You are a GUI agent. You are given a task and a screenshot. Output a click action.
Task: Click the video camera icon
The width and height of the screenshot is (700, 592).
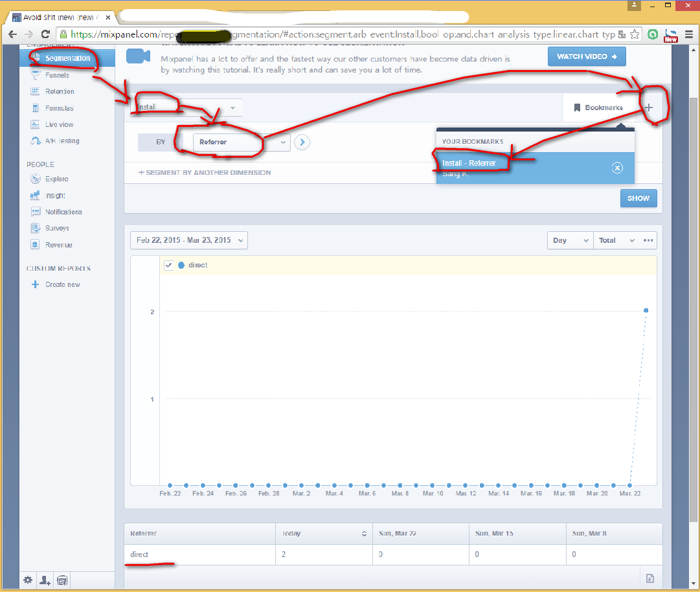point(138,56)
